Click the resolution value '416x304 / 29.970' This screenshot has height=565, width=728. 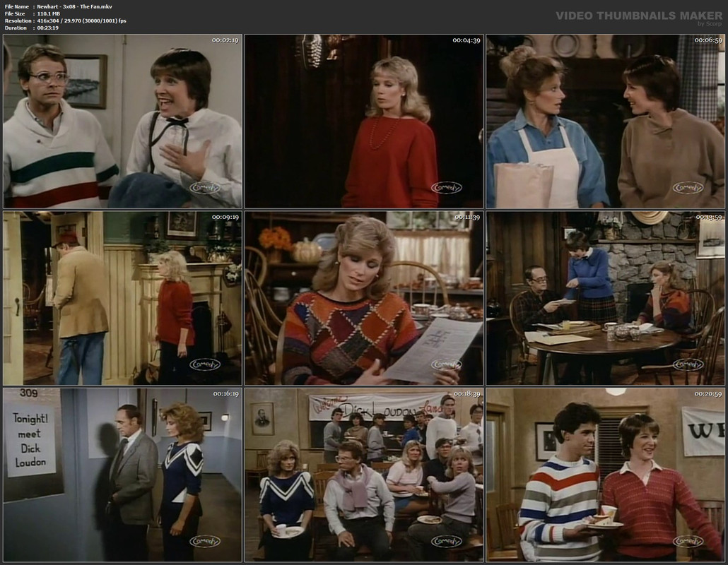[61, 21]
